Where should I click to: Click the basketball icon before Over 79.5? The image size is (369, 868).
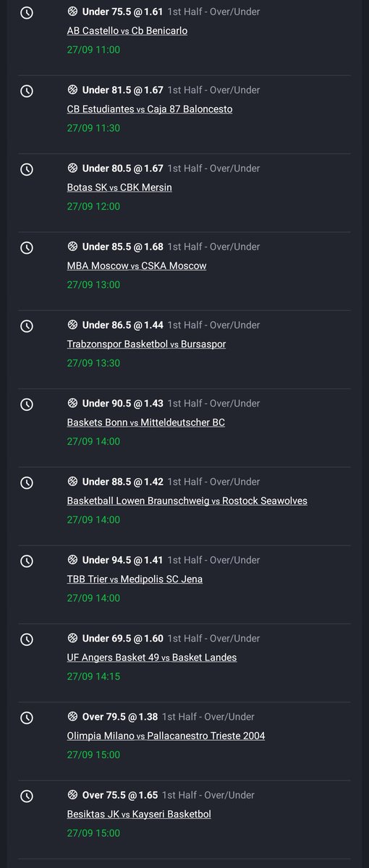coord(72,717)
